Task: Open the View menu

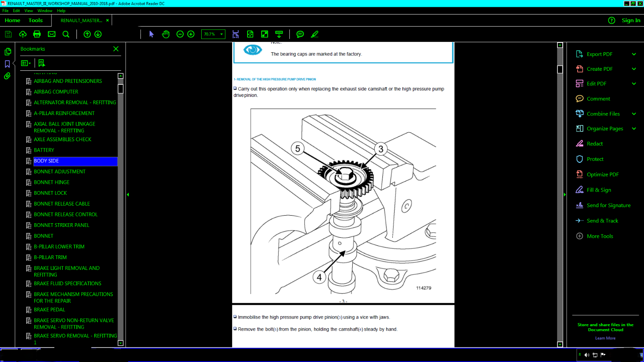Action: pos(29,11)
